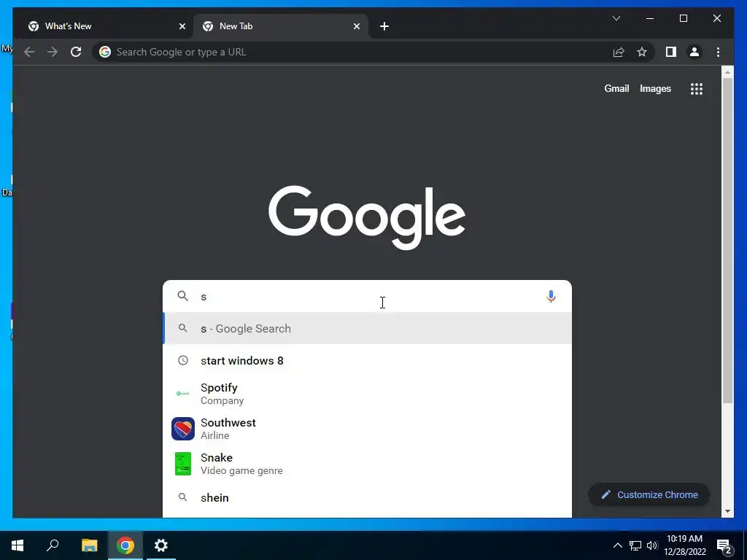Open File Explorer from taskbar
This screenshot has height=560, width=747.
point(89,545)
